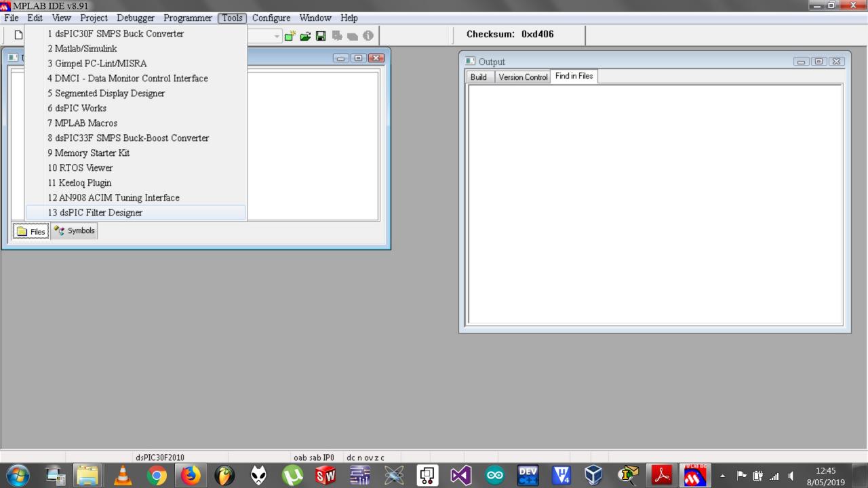The image size is (868, 488).
Task: Open the Window menu
Action: point(315,18)
